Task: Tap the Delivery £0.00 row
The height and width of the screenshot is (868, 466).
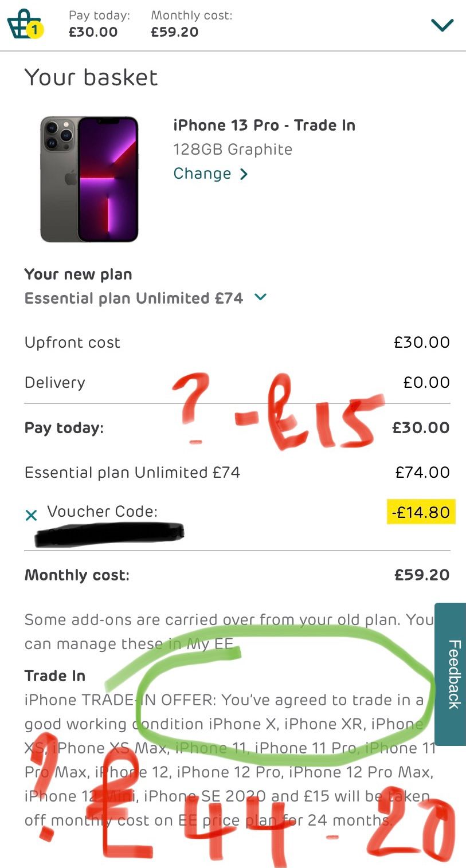Action: [x=237, y=383]
